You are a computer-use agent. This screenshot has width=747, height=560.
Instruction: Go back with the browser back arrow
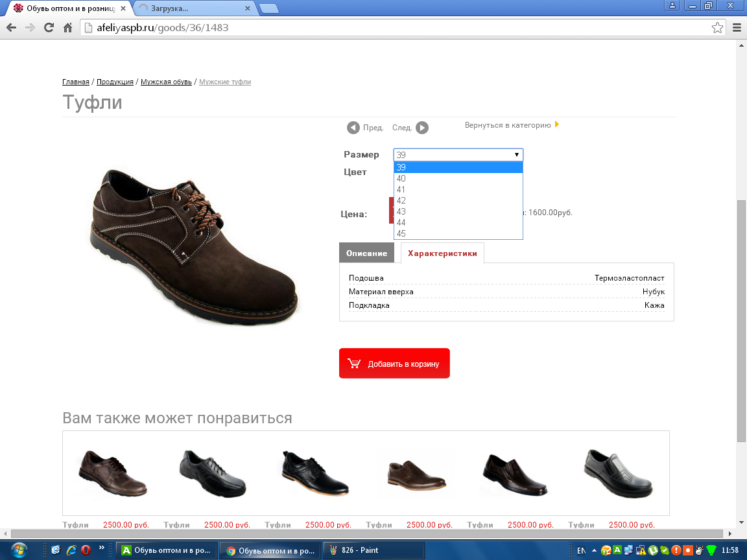click(x=12, y=28)
